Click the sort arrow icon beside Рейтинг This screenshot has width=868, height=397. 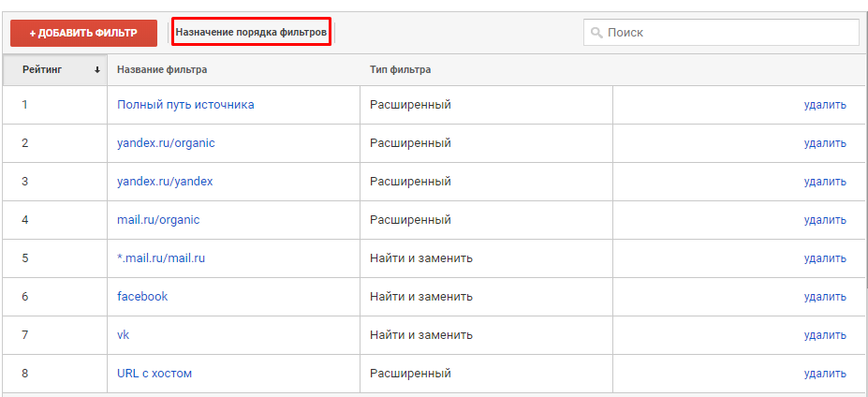[x=97, y=70]
